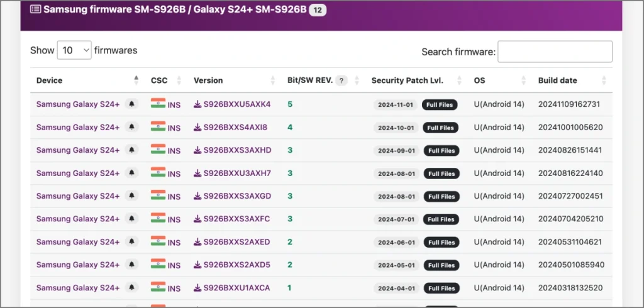Click list icon in page header

36,9
